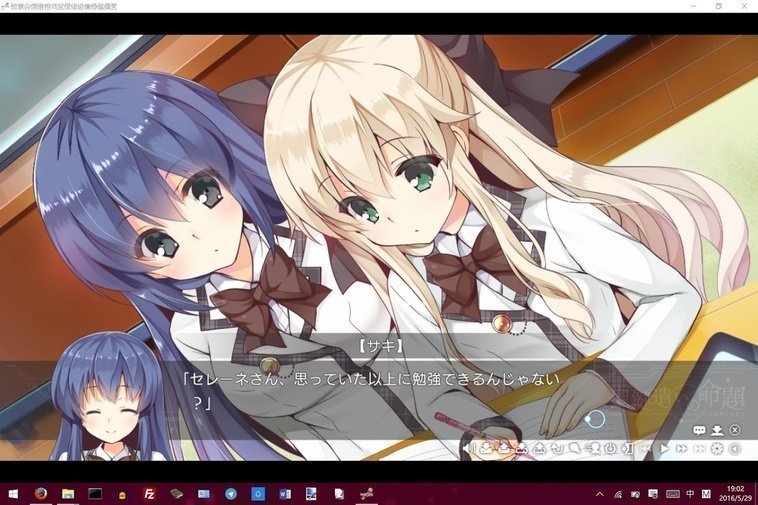
Task: Click the circled left-triangle icon in toolbar
Action: tap(735, 448)
